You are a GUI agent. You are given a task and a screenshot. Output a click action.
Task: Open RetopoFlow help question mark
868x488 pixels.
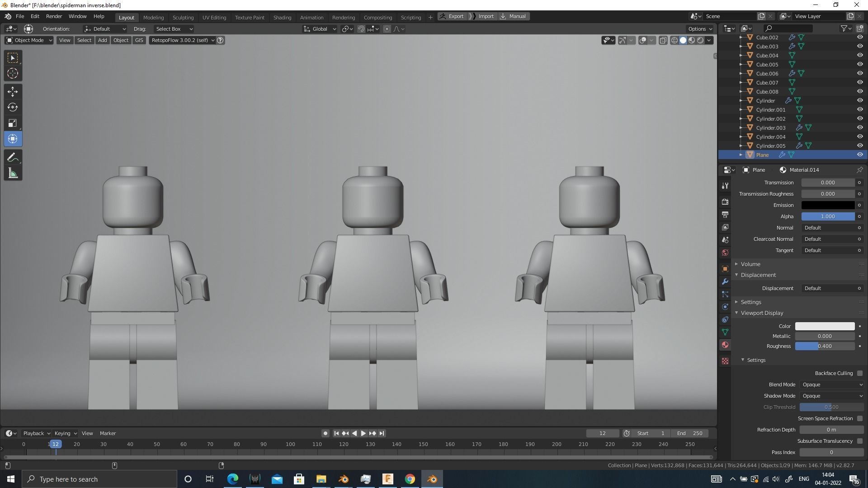(x=220, y=40)
